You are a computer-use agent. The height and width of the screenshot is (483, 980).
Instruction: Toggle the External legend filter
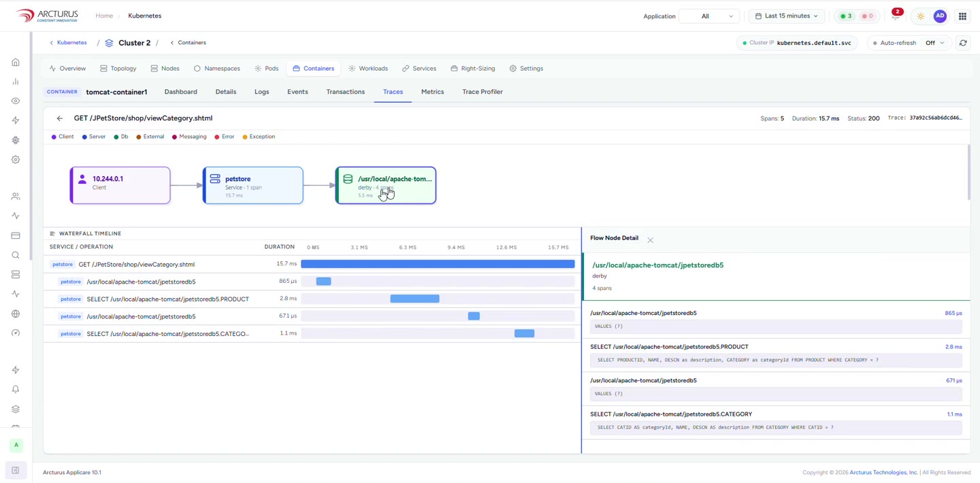[150, 137]
